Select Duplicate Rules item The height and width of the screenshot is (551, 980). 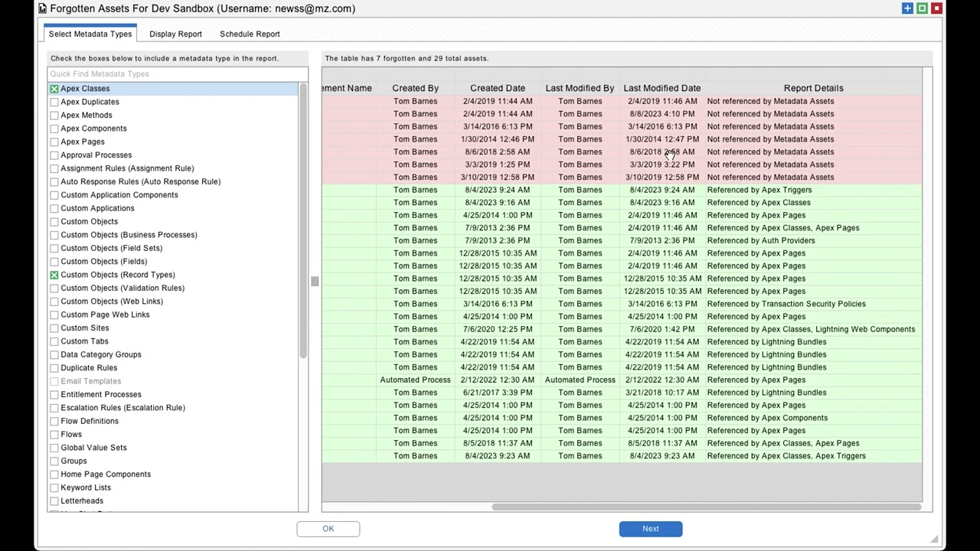[89, 368]
